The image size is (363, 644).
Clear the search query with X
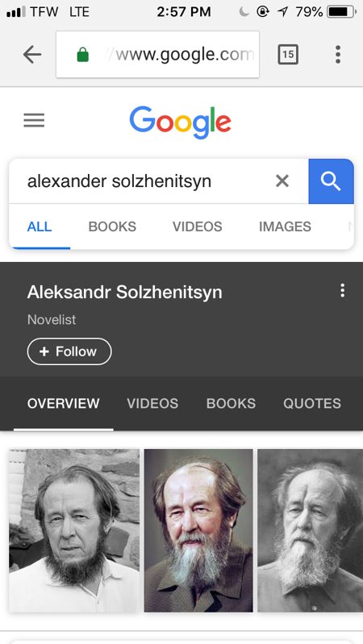pos(282,181)
